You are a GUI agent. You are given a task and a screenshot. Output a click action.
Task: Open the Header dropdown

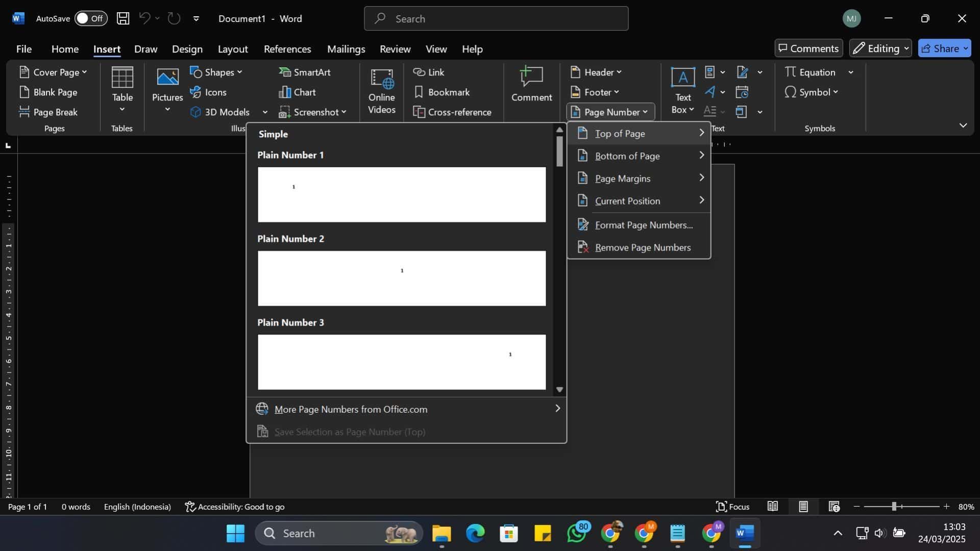point(596,72)
